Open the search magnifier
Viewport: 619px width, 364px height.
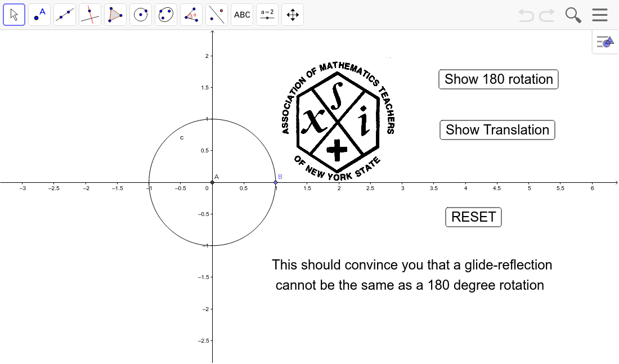573,15
